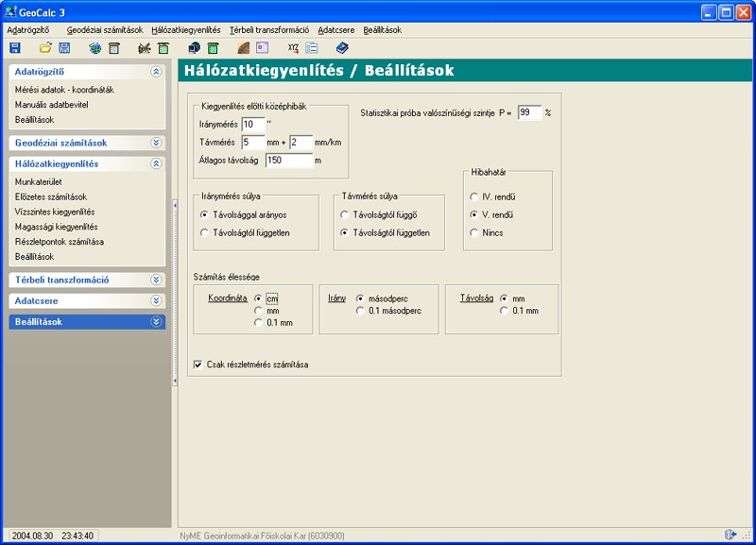Select Távolságtól független for Távmérés súlya

[385, 232]
